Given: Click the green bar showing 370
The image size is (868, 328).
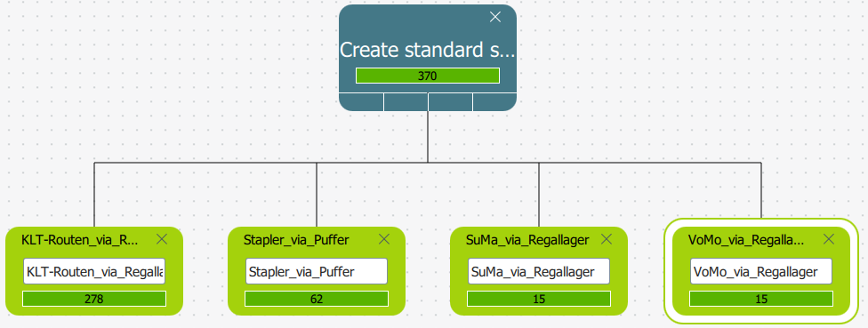Looking at the screenshot, I should pos(428,76).
